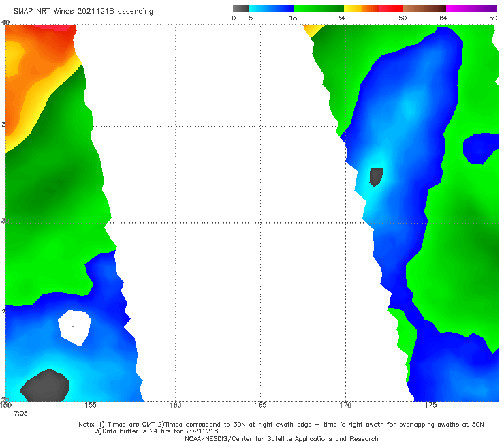Click the large dark gray patch in bottom-left swath
The width and height of the screenshot is (504, 443).
45,386
